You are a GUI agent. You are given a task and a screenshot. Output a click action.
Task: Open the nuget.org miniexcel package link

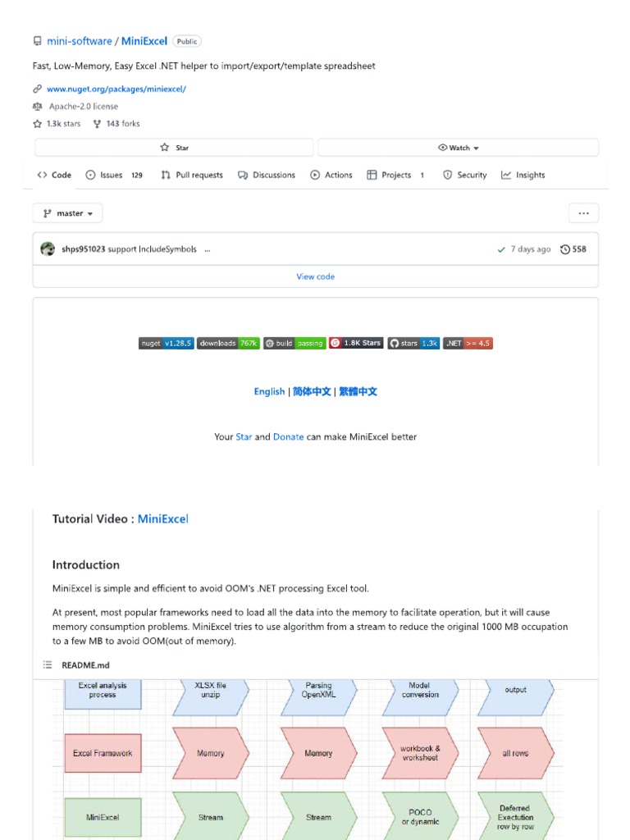pos(116,89)
